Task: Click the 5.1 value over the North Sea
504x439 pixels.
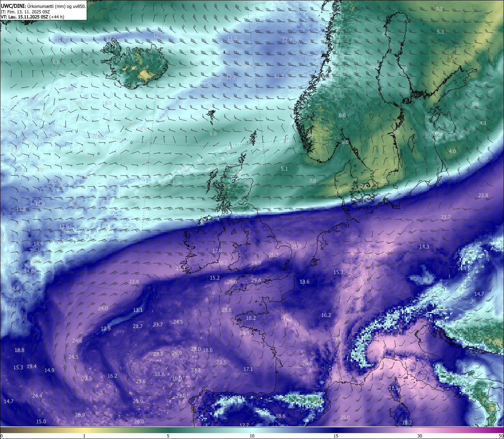Action: click(284, 169)
